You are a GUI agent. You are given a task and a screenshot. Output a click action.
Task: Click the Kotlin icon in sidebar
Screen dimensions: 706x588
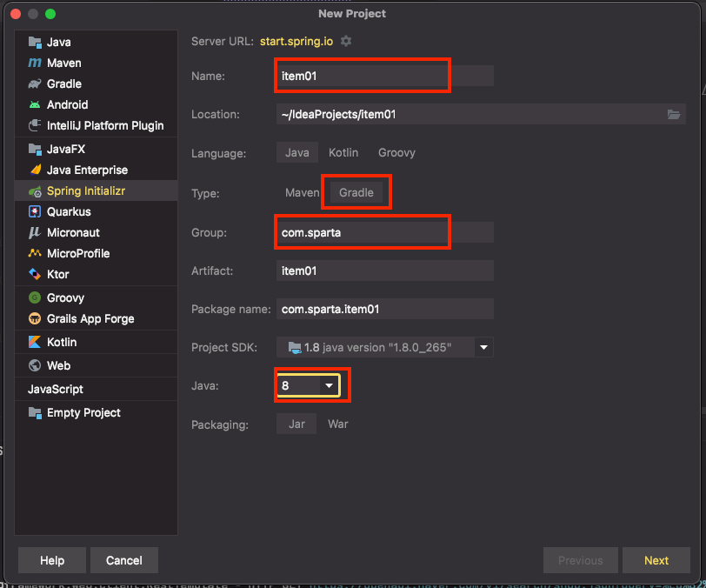coord(35,342)
